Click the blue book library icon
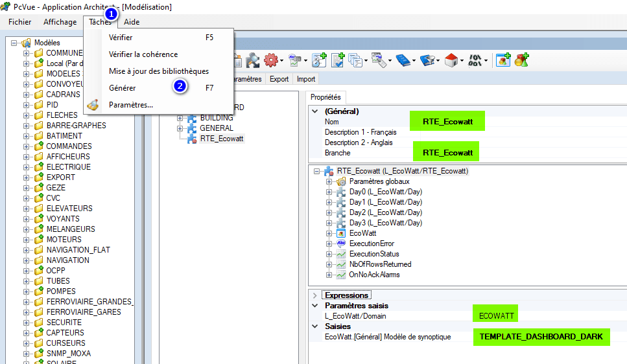This screenshot has height=364, width=627. pyautogui.click(x=403, y=60)
